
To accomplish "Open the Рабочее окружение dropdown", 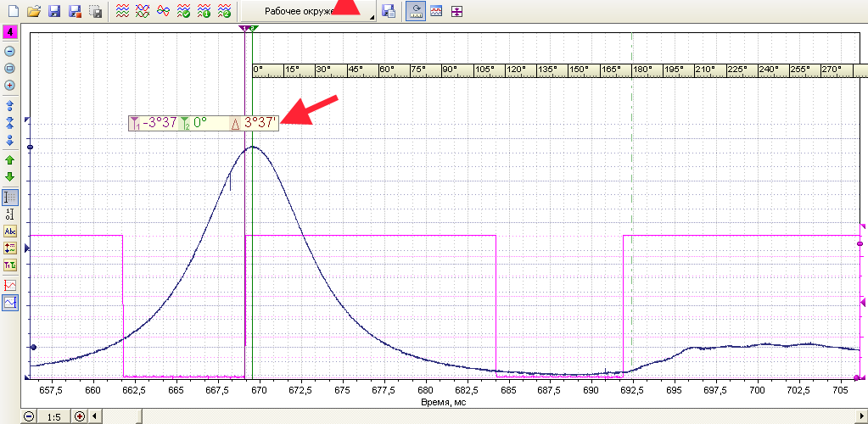I will point(309,10).
